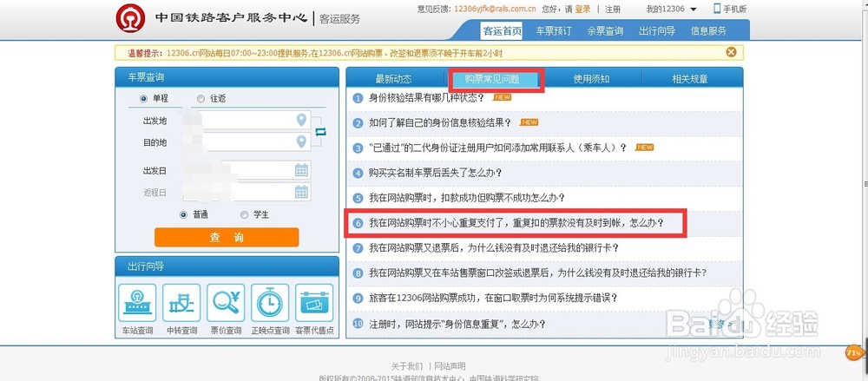Click the destination station location pin icon
Image resolution: width=868 pixels, height=381 pixels.
pyautogui.click(x=301, y=141)
